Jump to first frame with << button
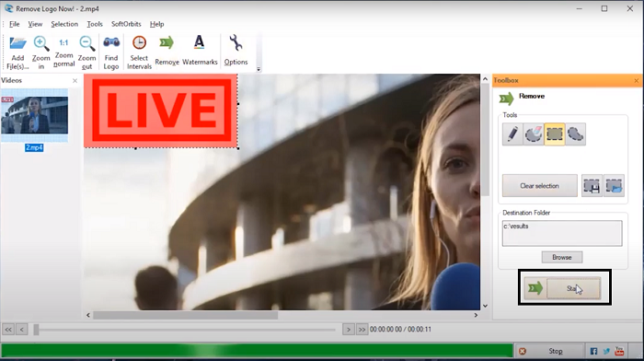 [8, 330]
